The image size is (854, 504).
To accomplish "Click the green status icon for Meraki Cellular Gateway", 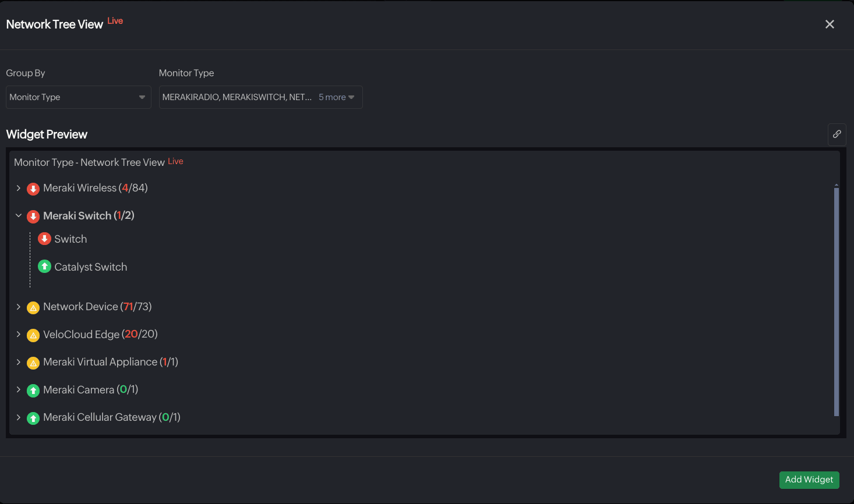I will [33, 418].
